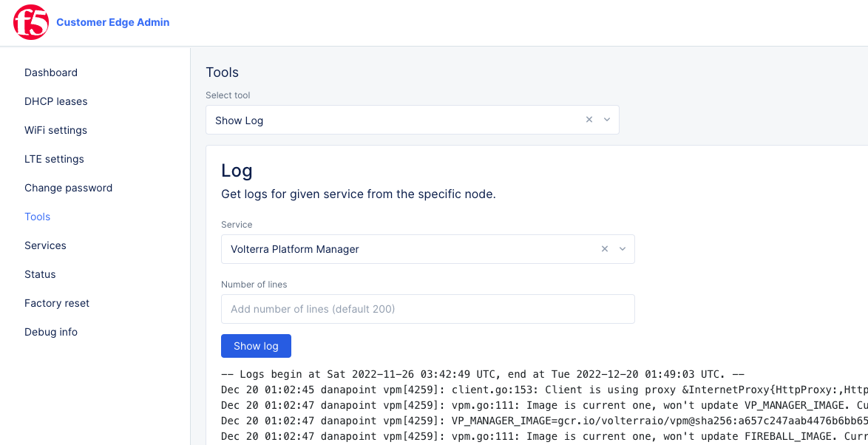Screen dimensions: 868x445
Task: View the Status page
Action: click(x=40, y=274)
